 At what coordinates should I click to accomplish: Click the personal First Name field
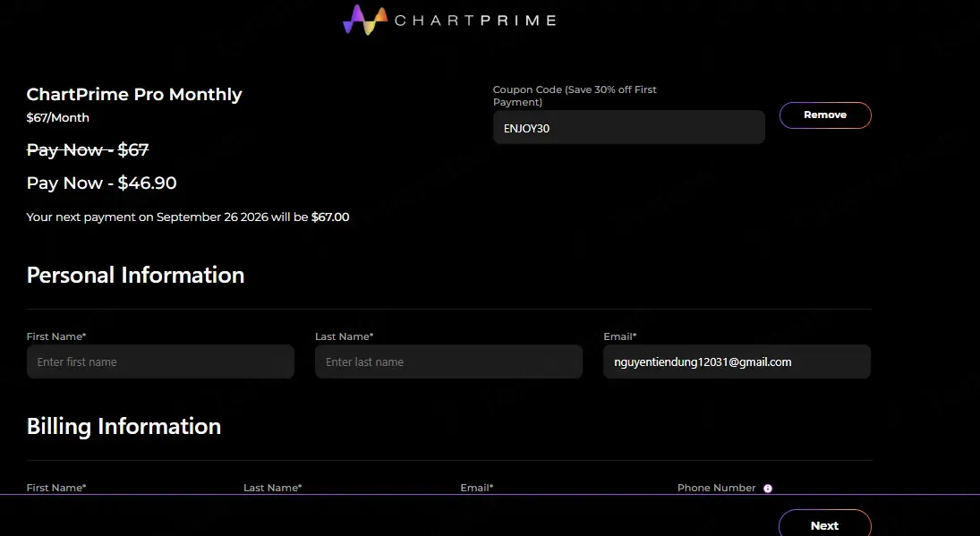(160, 362)
